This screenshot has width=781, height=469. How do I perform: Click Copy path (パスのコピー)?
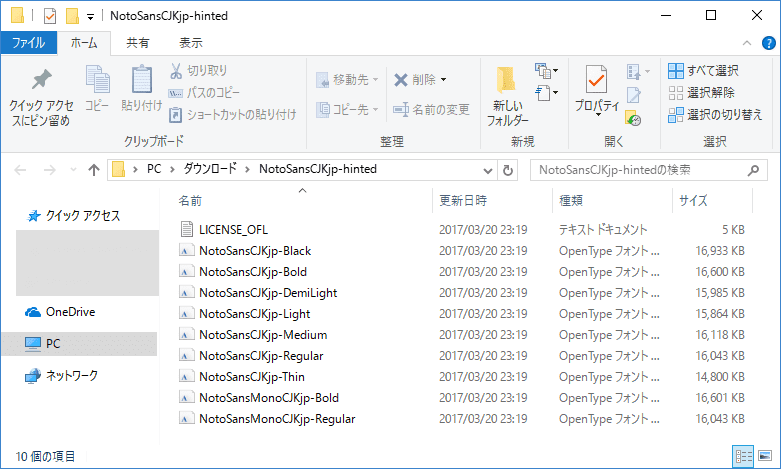coord(204,93)
